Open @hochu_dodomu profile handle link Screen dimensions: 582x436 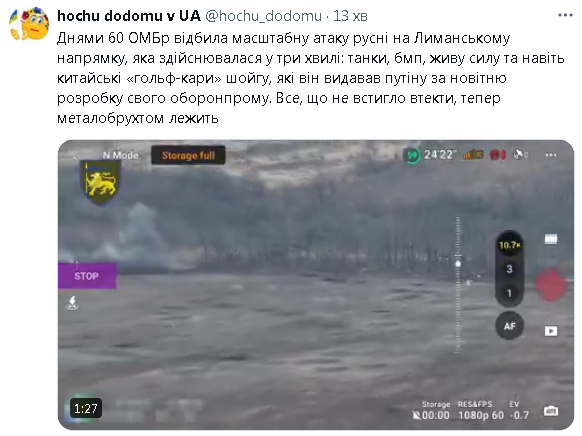click(x=263, y=16)
